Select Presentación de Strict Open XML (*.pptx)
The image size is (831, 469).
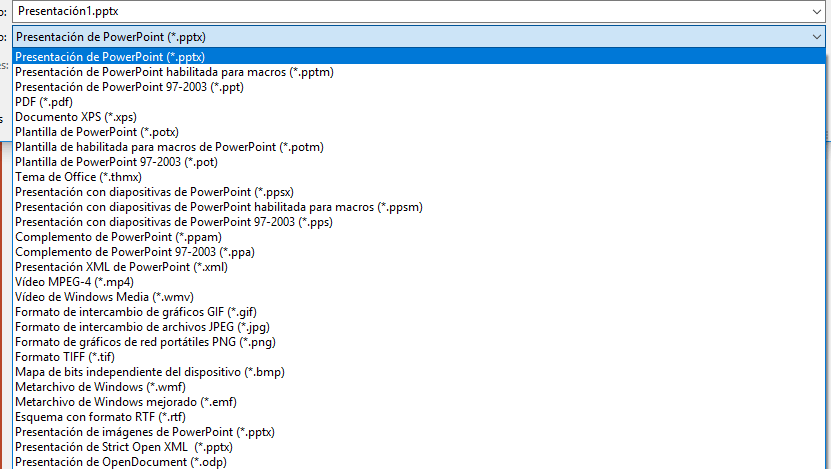pos(419,447)
